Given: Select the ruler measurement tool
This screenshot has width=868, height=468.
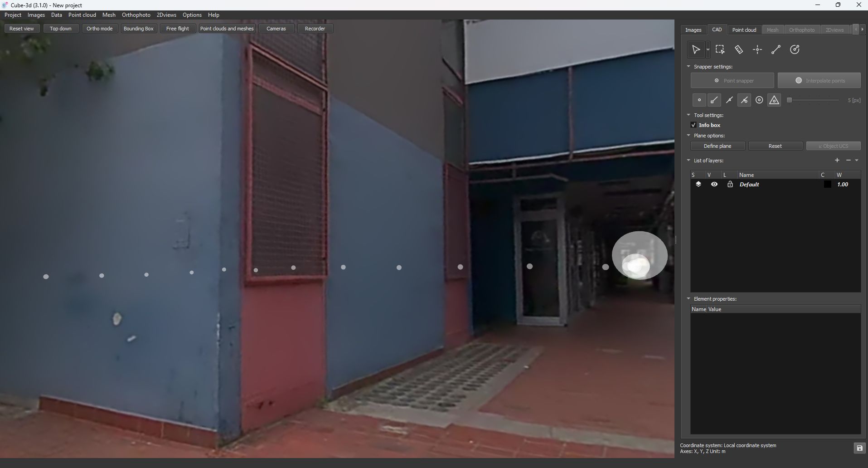Looking at the screenshot, I should 739,49.
